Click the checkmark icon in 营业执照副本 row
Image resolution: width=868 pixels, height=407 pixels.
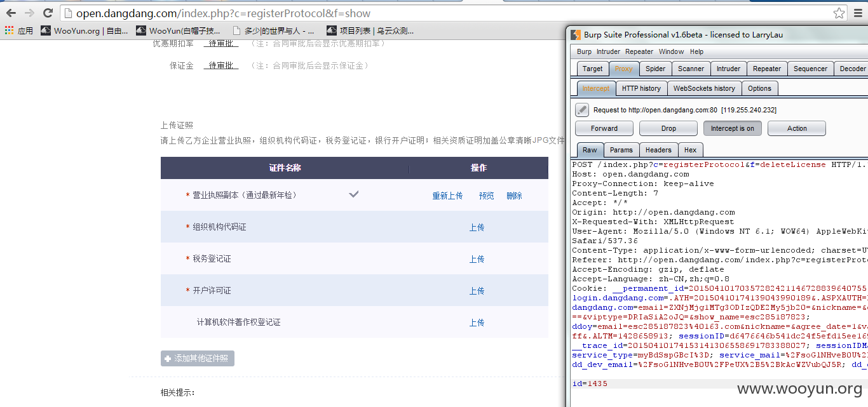click(x=354, y=194)
